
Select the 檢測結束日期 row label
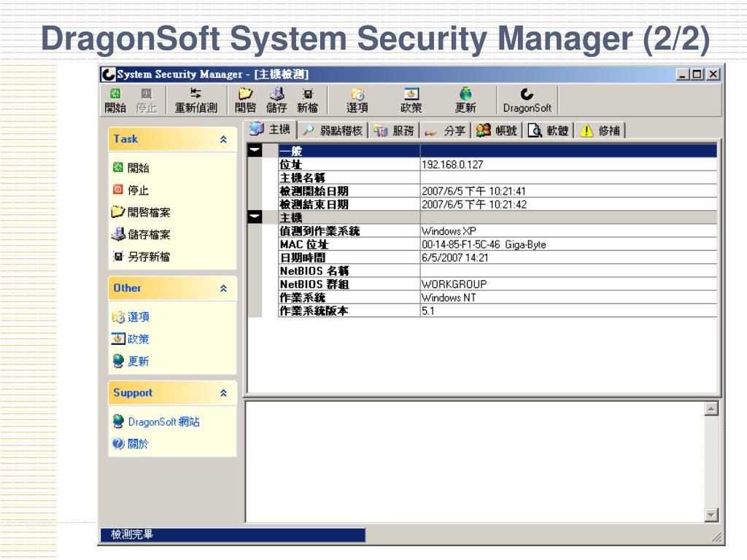(314, 205)
